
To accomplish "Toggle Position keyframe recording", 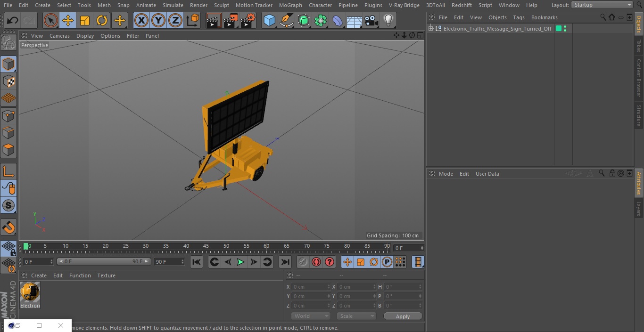I will click(x=347, y=262).
